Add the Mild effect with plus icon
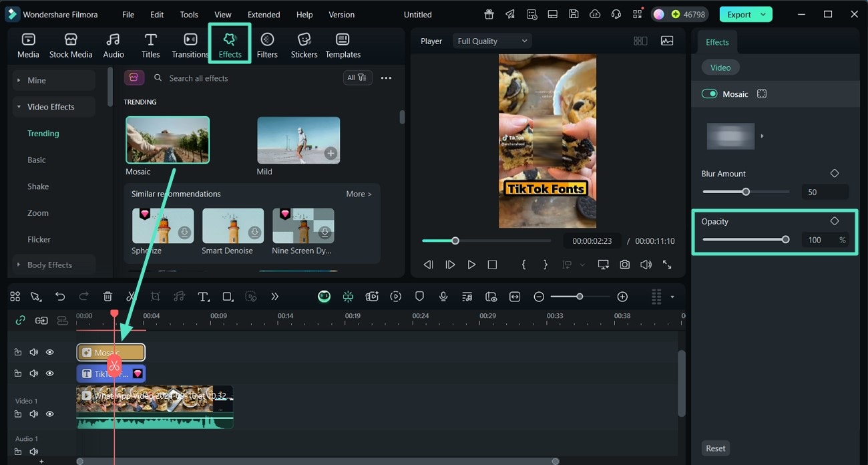This screenshot has width=868, height=465. [330, 153]
